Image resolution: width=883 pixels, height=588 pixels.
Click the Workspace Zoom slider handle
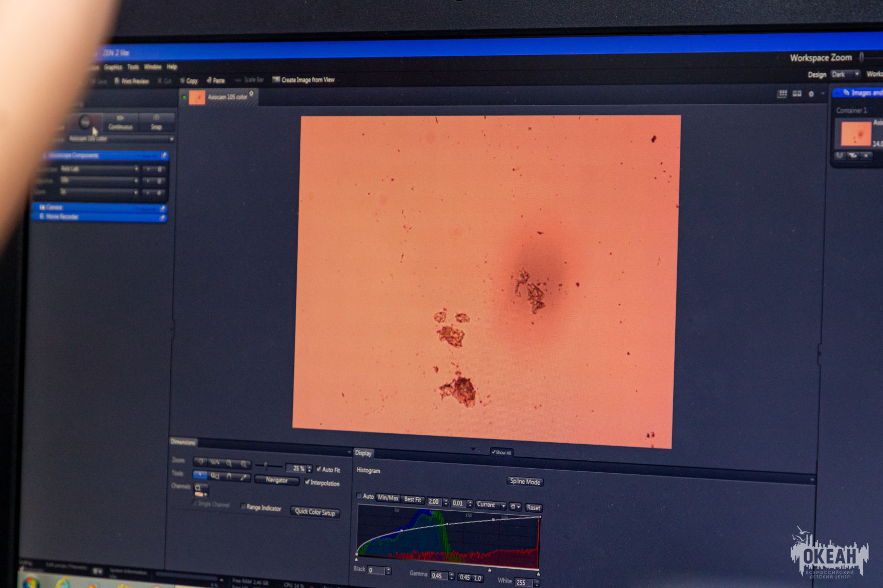coord(861,57)
